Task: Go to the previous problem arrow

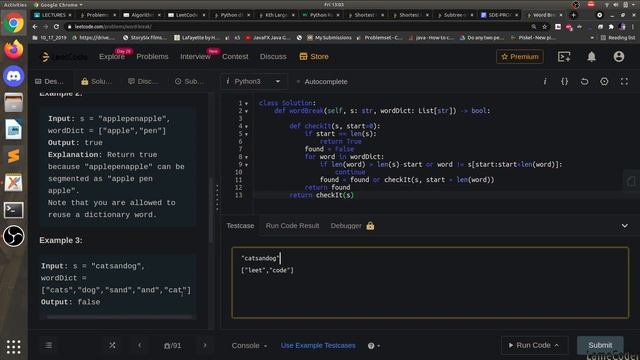Action: (140, 346)
